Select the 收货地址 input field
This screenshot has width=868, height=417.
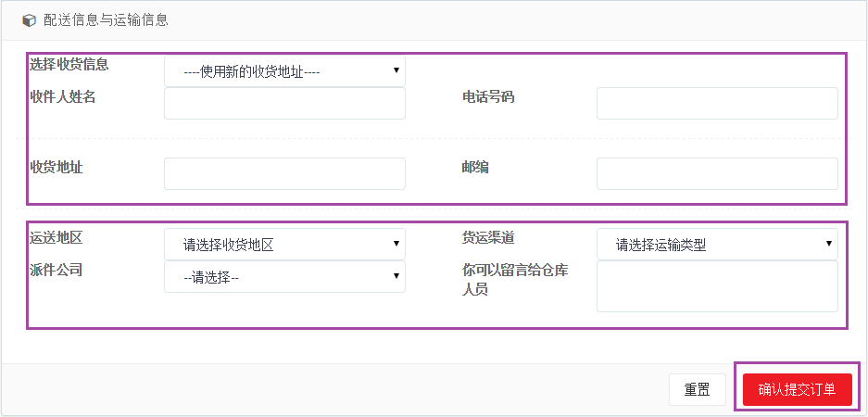coord(284,174)
